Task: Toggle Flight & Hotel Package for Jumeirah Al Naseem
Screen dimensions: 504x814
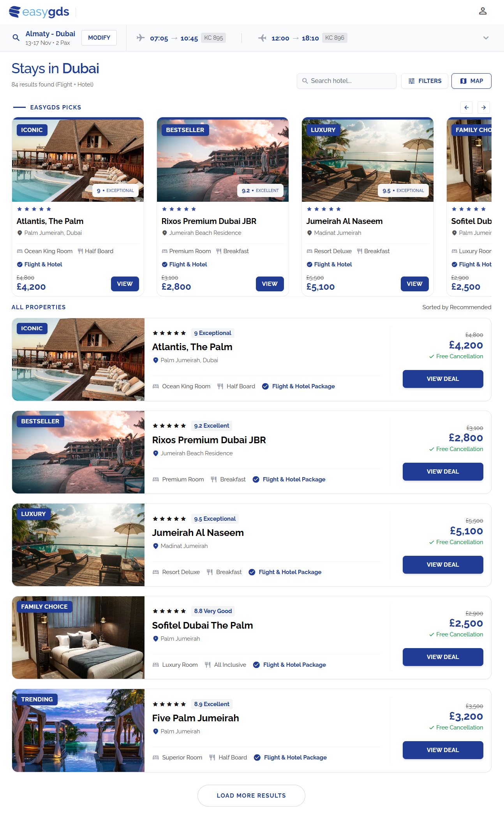Action: tap(252, 572)
